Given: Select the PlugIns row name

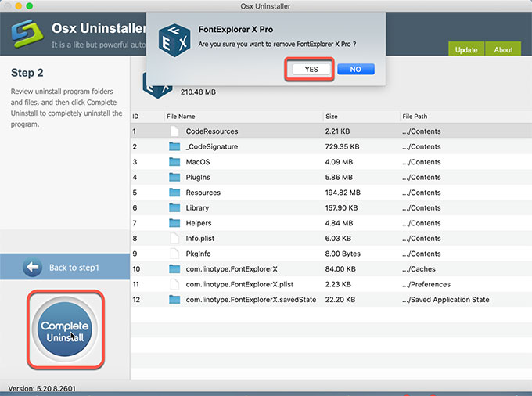Looking at the screenshot, I should 198,177.
